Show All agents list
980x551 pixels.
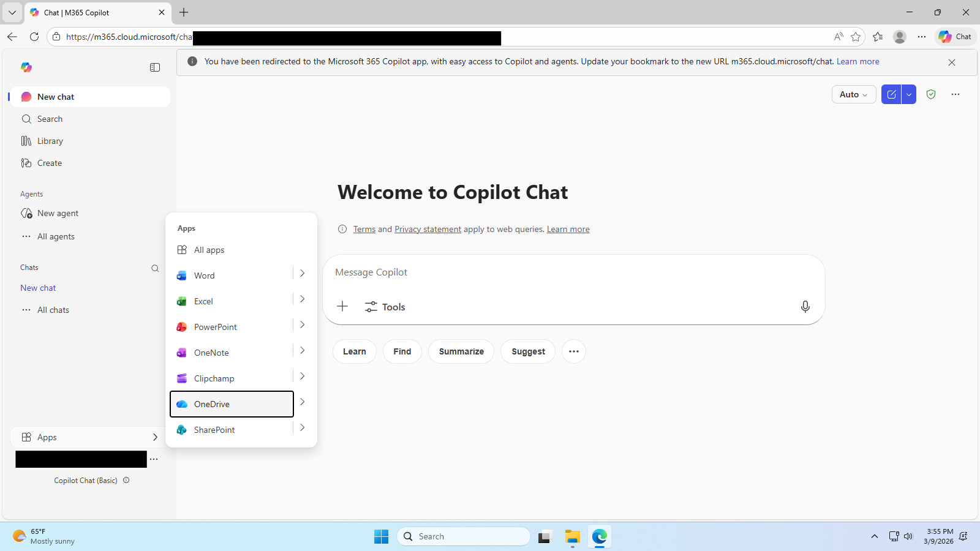pos(90,236)
